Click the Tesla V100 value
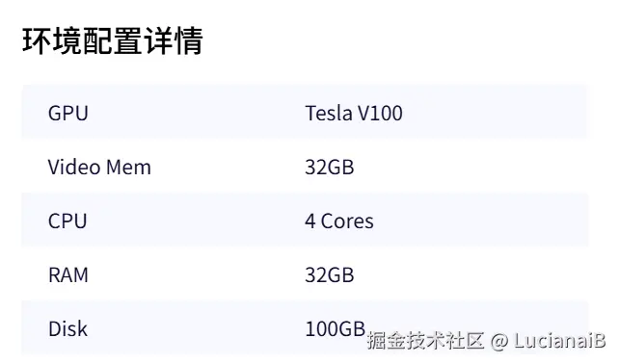Image resolution: width=619 pixels, height=364 pixels. [x=354, y=114]
